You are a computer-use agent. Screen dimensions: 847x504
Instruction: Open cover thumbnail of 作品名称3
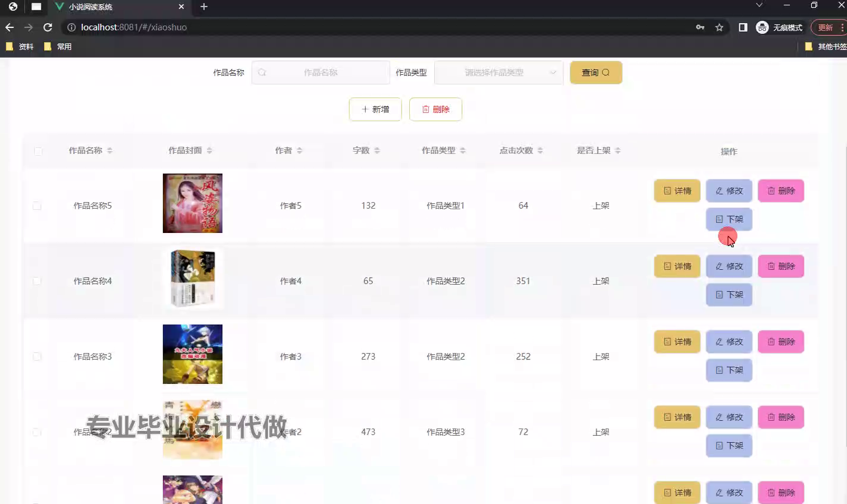click(x=193, y=354)
